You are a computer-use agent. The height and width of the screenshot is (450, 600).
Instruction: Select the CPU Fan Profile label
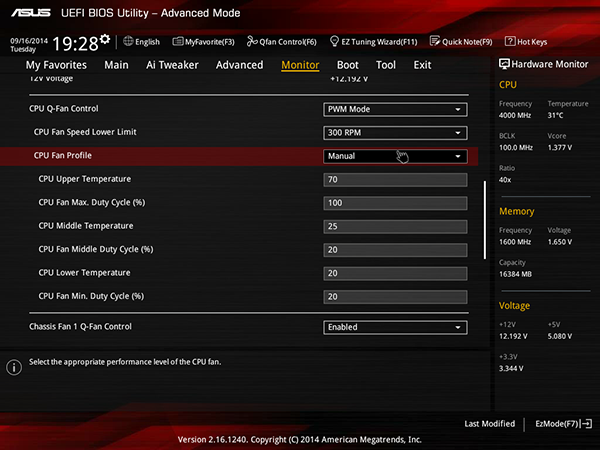click(x=63, y=155)
